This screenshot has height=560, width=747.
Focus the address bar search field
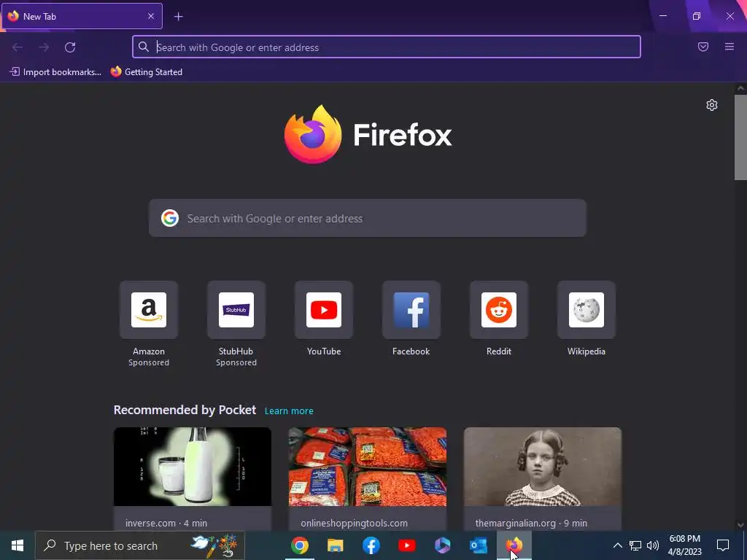click(387, 47)
